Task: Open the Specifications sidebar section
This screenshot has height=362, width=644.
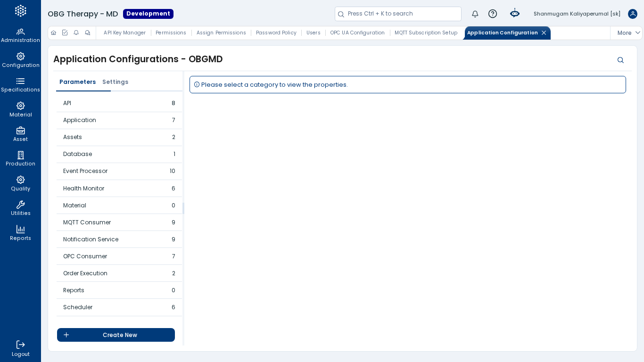Action: [20, 85]
